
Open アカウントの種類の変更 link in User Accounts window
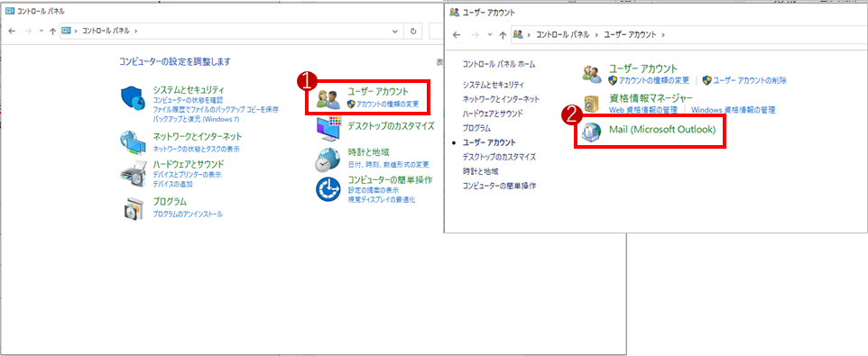[x=654, y=81]
